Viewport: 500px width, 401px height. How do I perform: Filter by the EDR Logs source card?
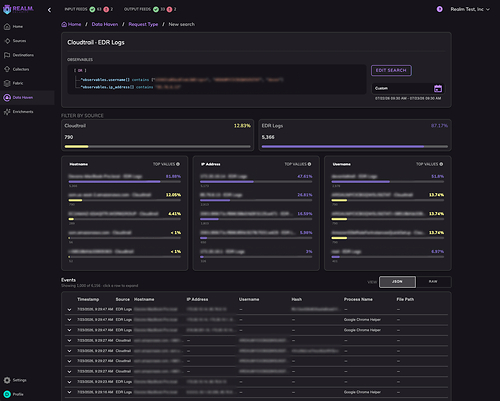pos(355,135)
